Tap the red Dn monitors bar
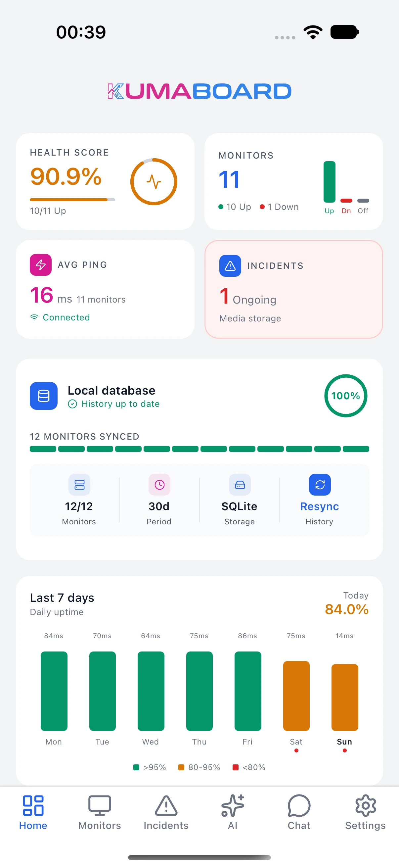The height and width of the screenshot is (868, 399). pyautogui.click(x=346, y=201)
